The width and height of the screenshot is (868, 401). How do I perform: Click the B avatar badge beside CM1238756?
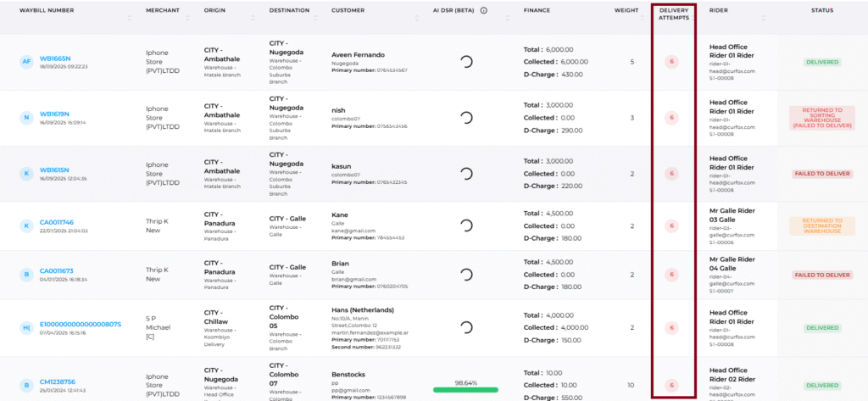pyautogui.click(x=27, y=385)
